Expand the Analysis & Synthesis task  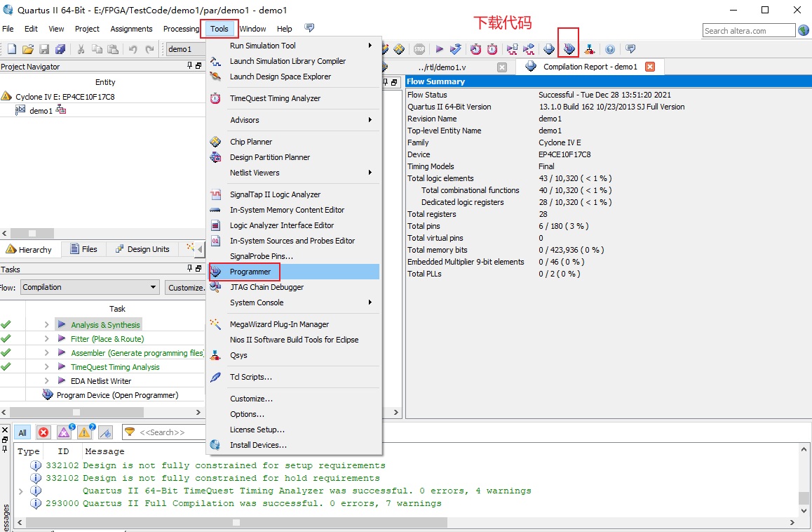click(x=46, y=324)
